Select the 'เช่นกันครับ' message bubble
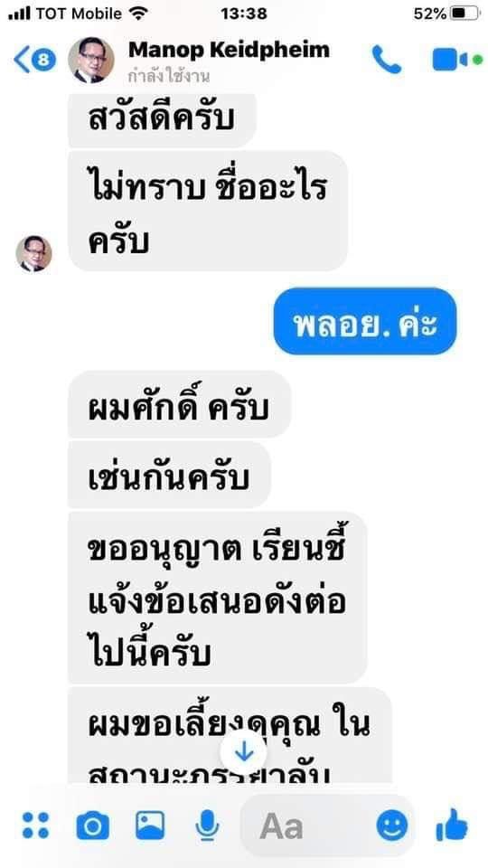 [x=169, y=475]
